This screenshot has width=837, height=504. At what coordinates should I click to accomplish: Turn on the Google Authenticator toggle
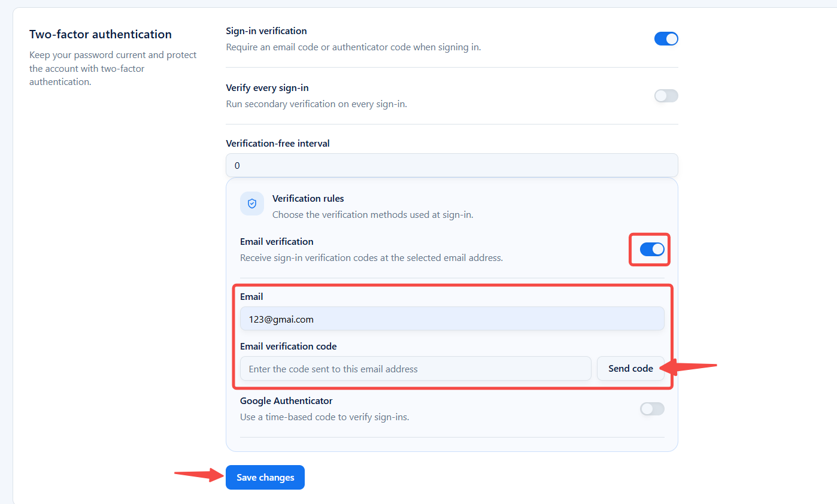coord(652,409)
